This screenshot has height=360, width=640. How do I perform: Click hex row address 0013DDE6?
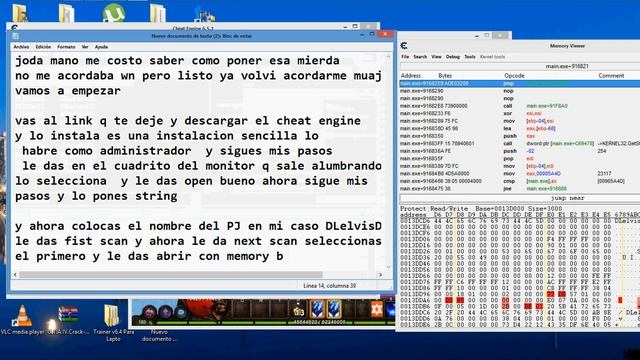[x=415, y=324]
